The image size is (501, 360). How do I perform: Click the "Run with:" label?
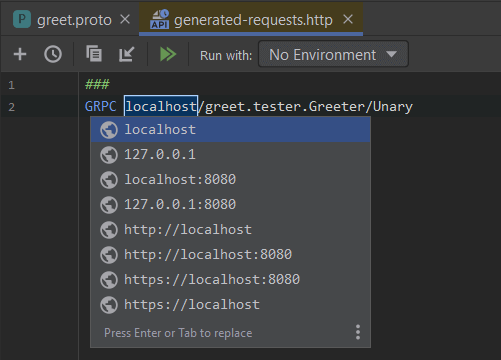click(226, 55)
